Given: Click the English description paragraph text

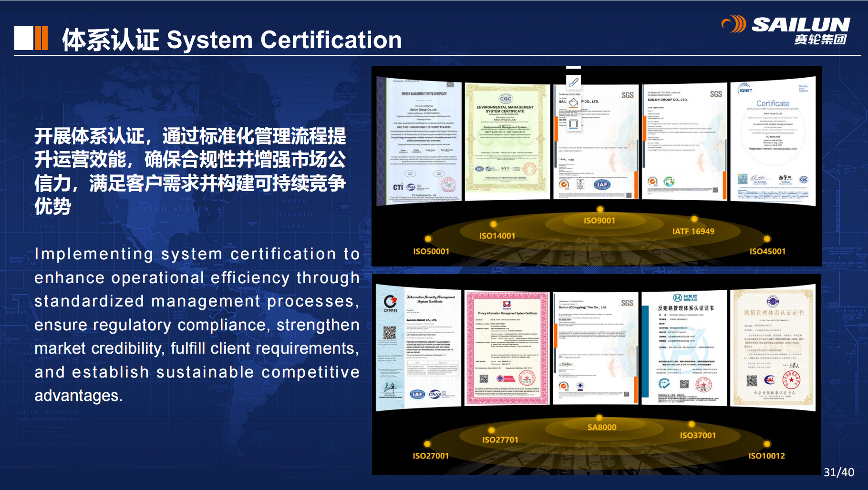Looking at the screenshot, I should point(196,325).
